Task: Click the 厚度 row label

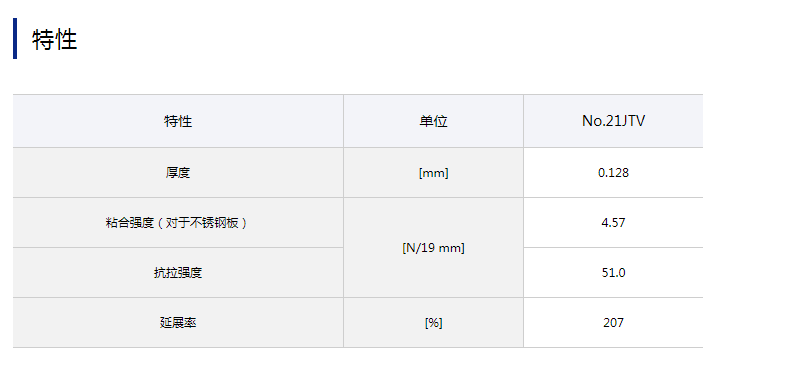Action: point(178,173)
